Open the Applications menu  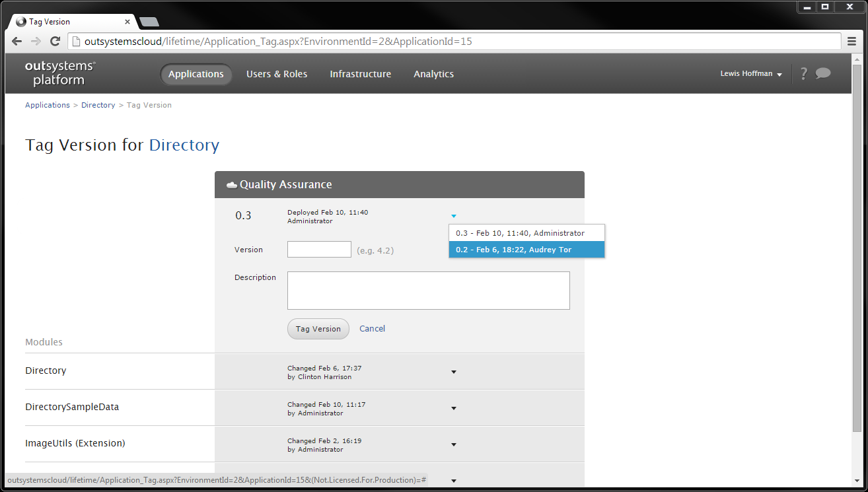point(196,75)
